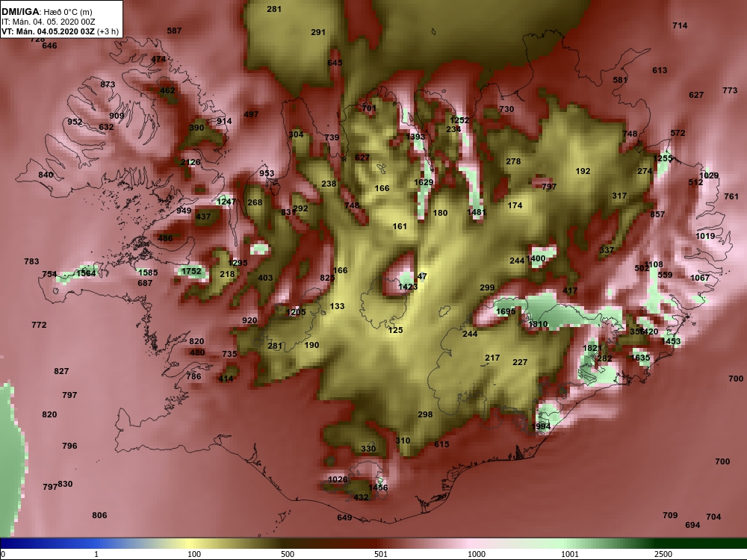
Task: Click the 'VT: Mán. 04.05.2020 03Z (+3 h)' line
Action: 60,32
